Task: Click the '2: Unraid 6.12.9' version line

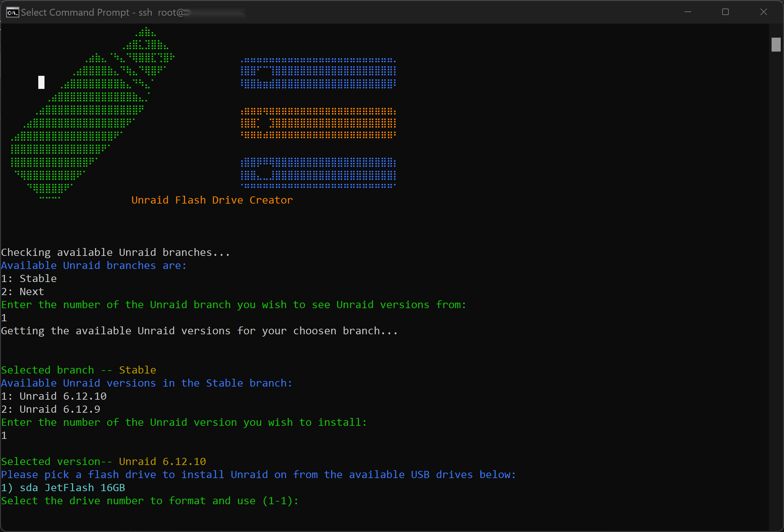Action: click(51, 409)
